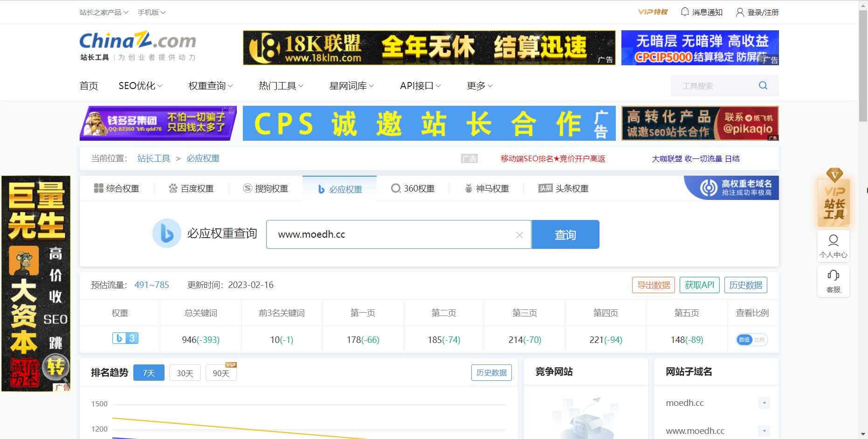Click the Bing weight 3 badge
868x439 pixels.
pos(125,338)
